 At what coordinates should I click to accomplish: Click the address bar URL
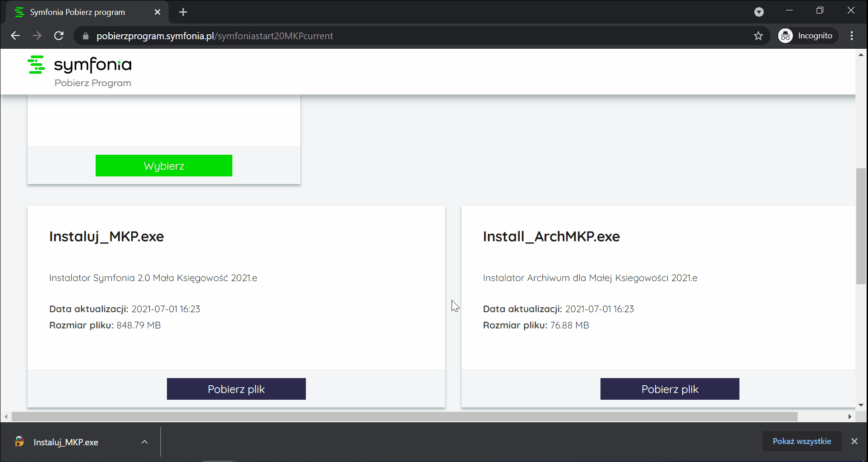[215, 36]
